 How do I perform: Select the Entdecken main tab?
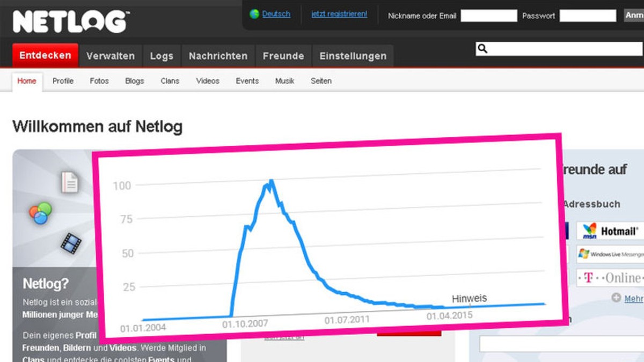coord(45,55)
